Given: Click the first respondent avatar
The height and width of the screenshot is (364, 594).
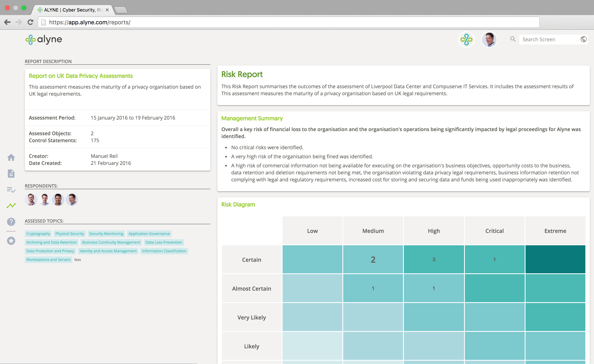Looking at the screenshot, I should pyautogui.click(x=31, y=200).
